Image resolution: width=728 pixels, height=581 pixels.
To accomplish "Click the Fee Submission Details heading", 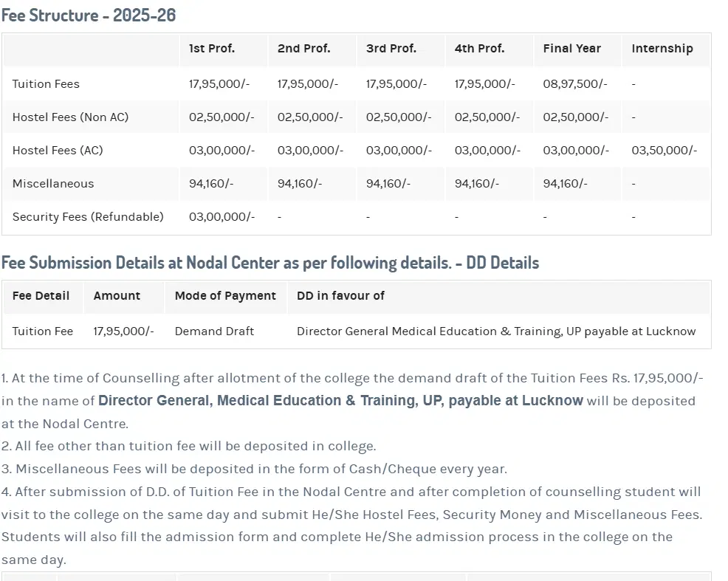I will click(x=269, y=263).
